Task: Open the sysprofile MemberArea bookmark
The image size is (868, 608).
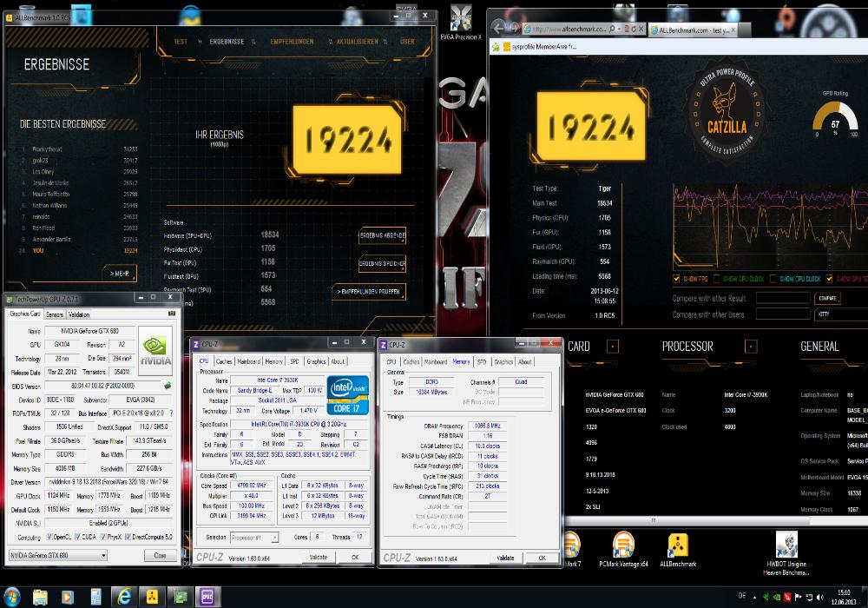Action: pos(540,47)
